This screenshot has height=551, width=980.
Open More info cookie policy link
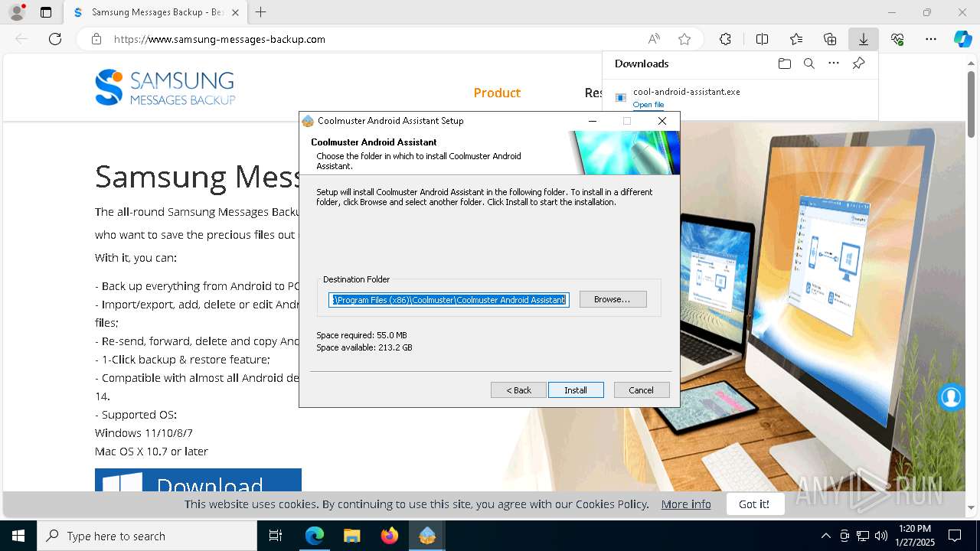pos(686,504)
